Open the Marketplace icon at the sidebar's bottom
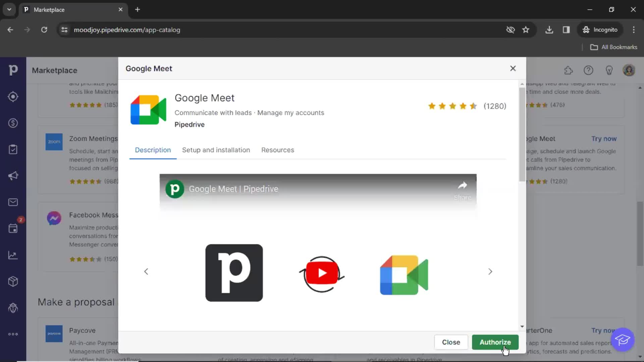The width and height of the screenshot is (644, 362). coord(13,308)
